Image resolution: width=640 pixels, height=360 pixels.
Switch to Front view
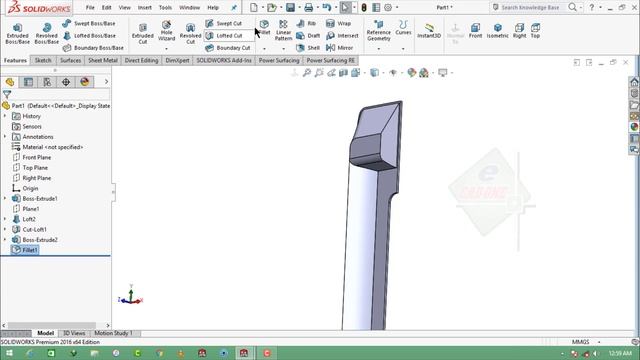pos(475,31)
